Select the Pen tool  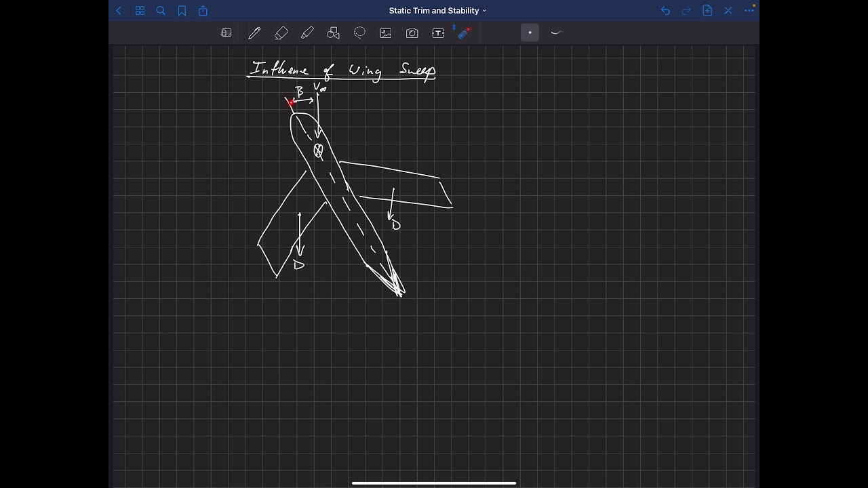pos(254,33)
